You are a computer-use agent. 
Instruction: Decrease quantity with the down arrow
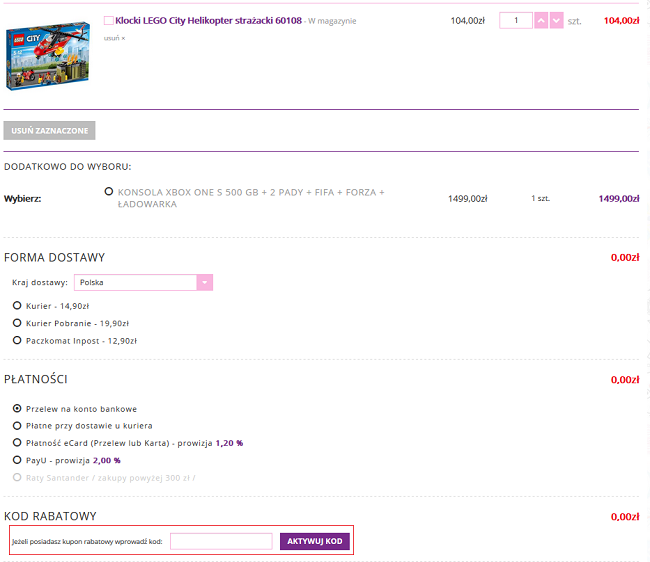556,21
